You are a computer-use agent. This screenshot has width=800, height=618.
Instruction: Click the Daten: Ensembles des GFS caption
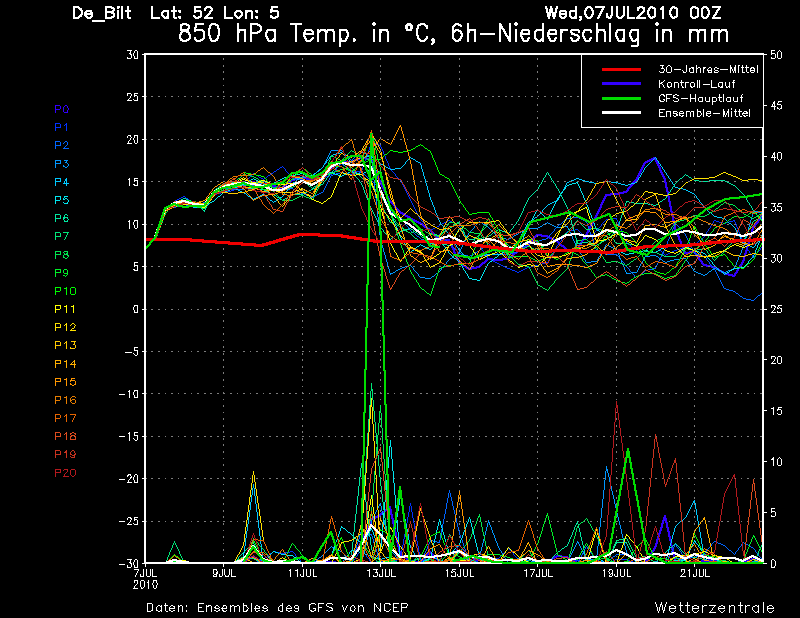[x=277, y=608]
